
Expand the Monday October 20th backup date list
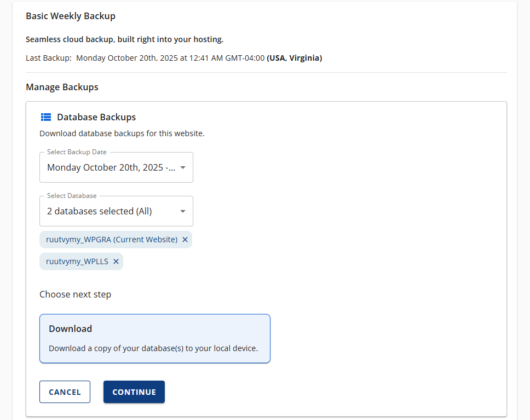pyautogui.click(x=116, y=167)
